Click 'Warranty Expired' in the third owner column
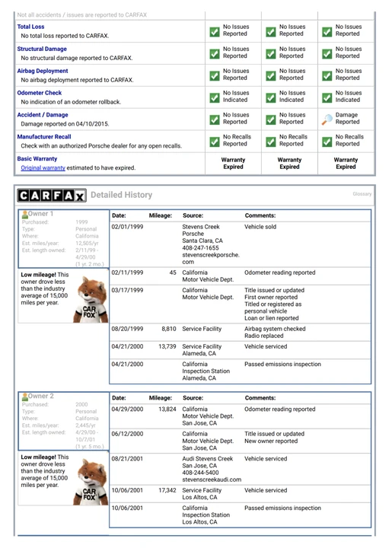 click(346, 163)
